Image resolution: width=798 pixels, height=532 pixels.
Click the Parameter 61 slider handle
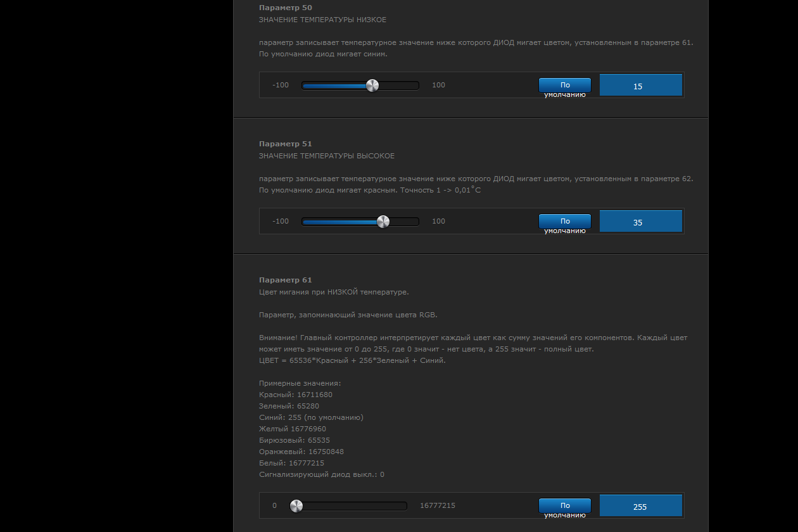tap(296, 506)
